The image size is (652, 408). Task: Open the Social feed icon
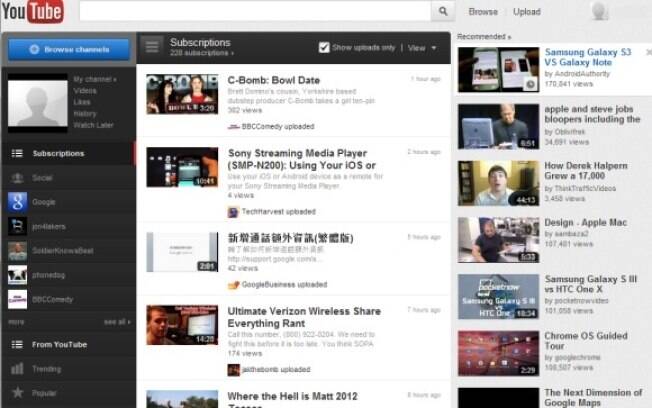pyautogui.click(x=17, y=178)
